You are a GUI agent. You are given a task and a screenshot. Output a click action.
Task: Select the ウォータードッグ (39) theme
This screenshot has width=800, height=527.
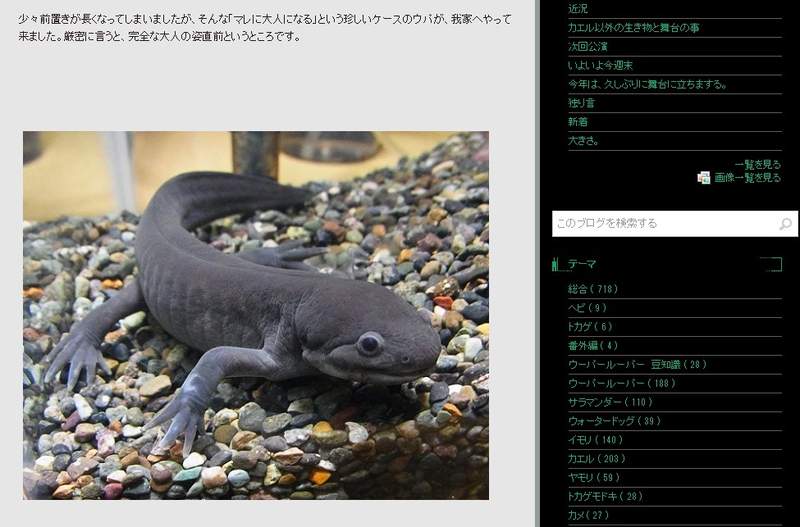tap(614, 421)
